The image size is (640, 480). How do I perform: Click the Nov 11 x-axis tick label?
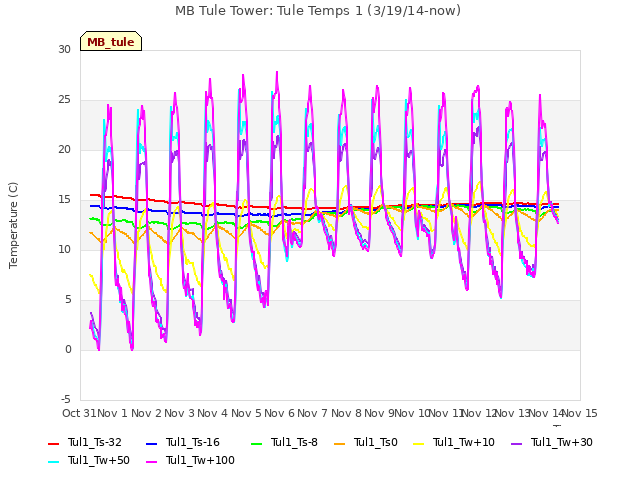[446, 413]
